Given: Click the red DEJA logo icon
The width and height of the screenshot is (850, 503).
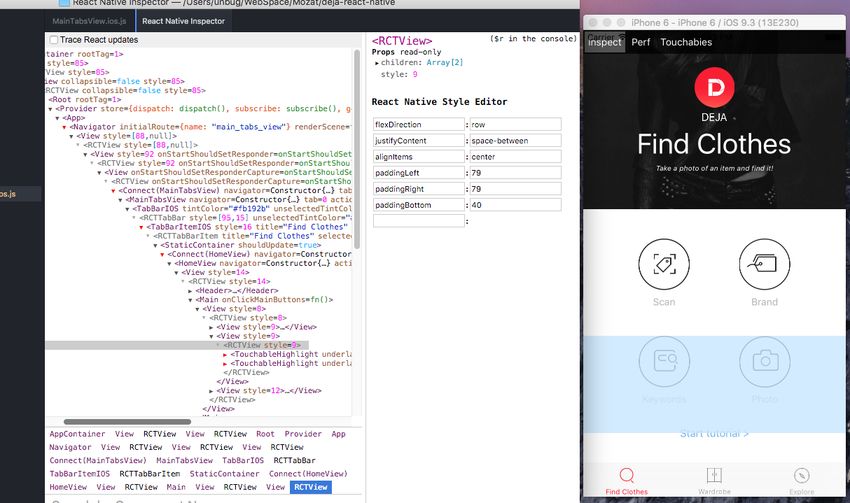Looking at the screenshot, I should tap(714, 87).
